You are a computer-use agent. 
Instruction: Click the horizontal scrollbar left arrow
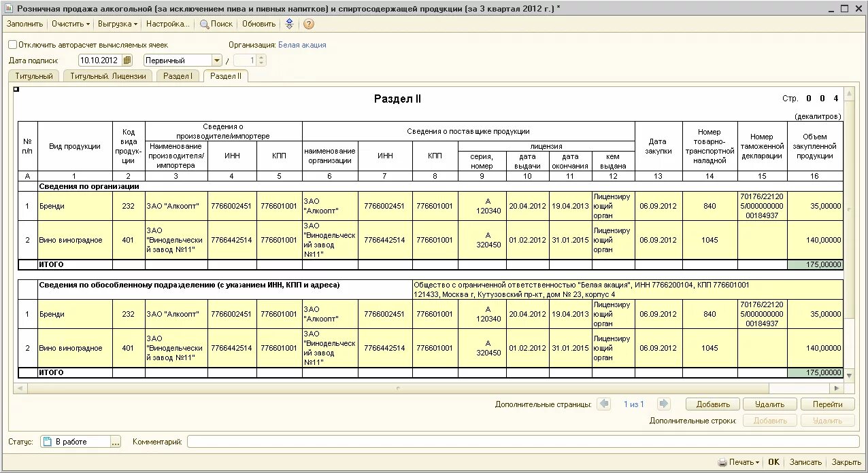pos(19,388)
